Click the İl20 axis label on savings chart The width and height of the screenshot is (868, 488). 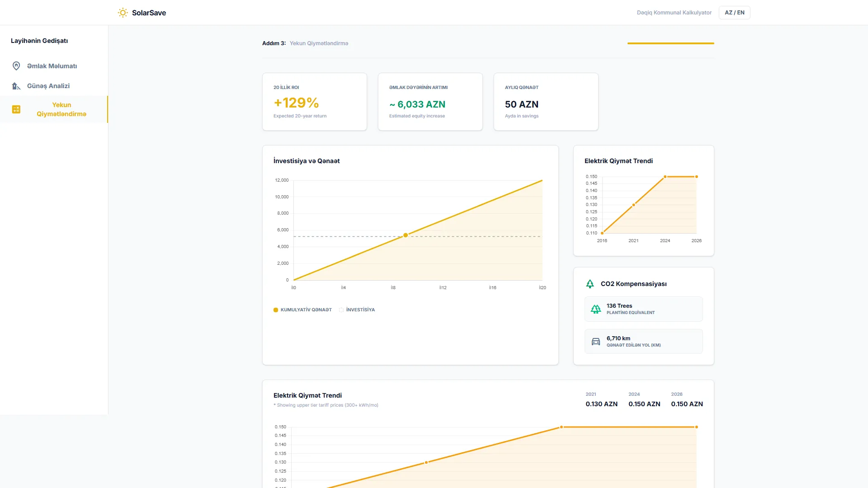[x=542, y=288]
